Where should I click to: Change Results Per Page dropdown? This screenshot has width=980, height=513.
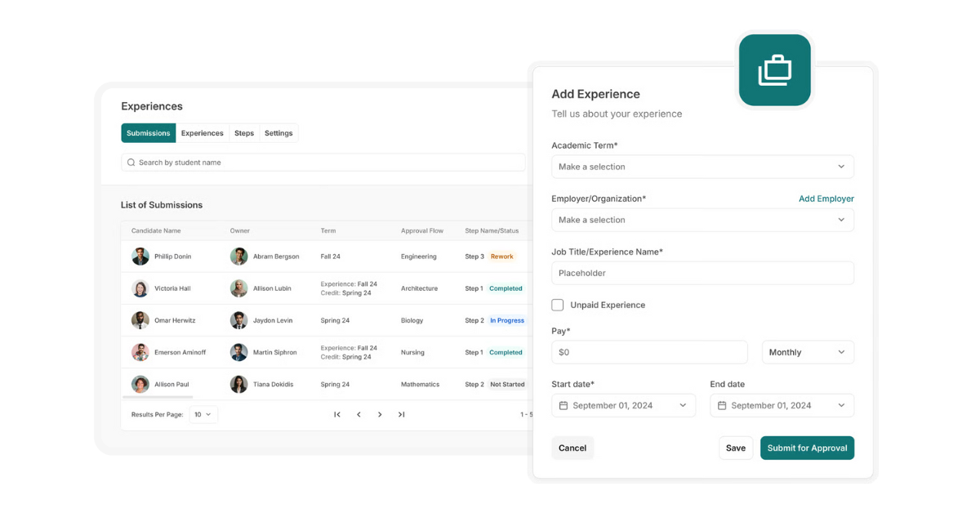tap(203, 415)
